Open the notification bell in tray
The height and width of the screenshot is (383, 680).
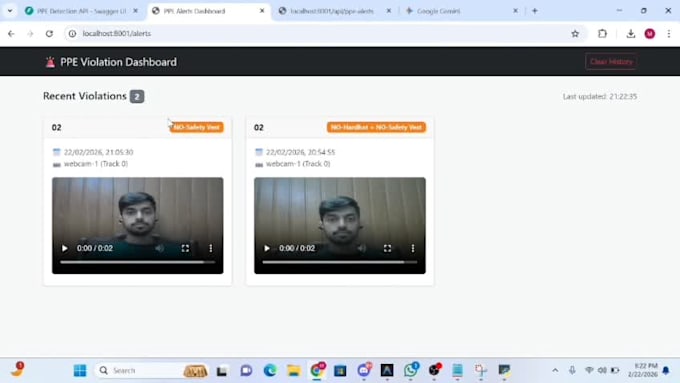(x=666, y=370)
